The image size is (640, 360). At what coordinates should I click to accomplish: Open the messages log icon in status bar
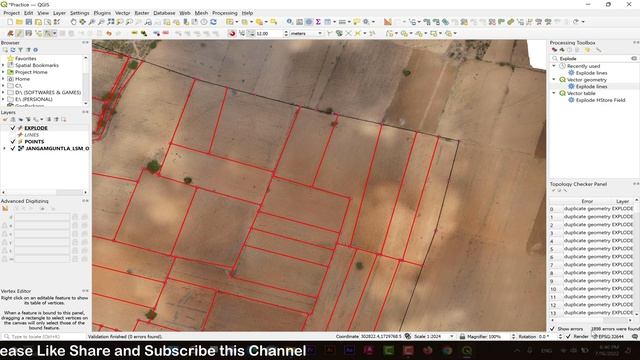(x=635, y=337)
